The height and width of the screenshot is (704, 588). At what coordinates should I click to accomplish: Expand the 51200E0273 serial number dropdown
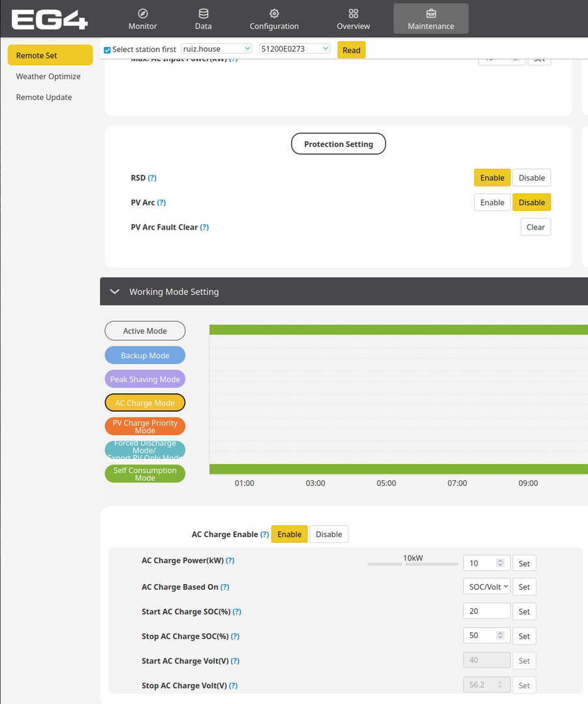(x=294, y=49)
